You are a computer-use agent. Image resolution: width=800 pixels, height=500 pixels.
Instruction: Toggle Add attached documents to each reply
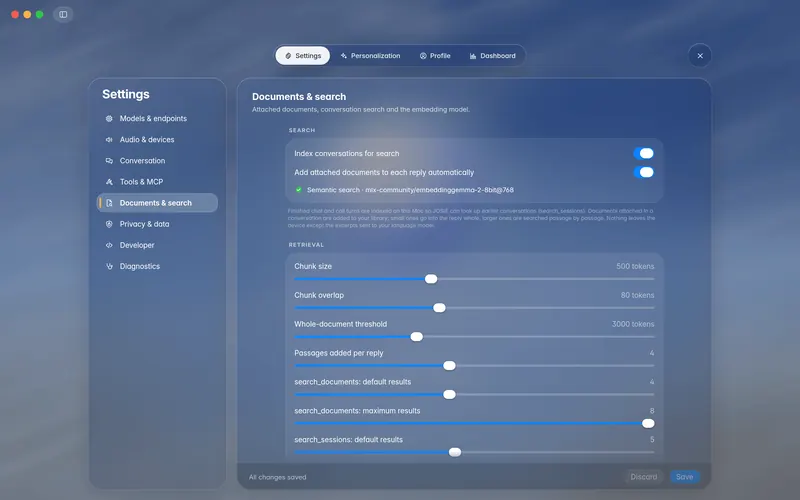(x=643, y=172)
